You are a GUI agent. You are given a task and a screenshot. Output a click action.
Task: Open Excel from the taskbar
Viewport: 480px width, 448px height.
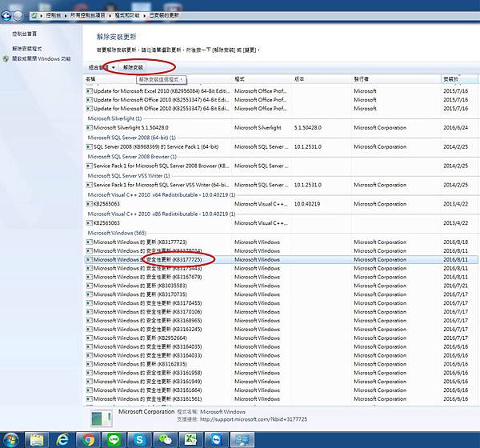(191, 440)
